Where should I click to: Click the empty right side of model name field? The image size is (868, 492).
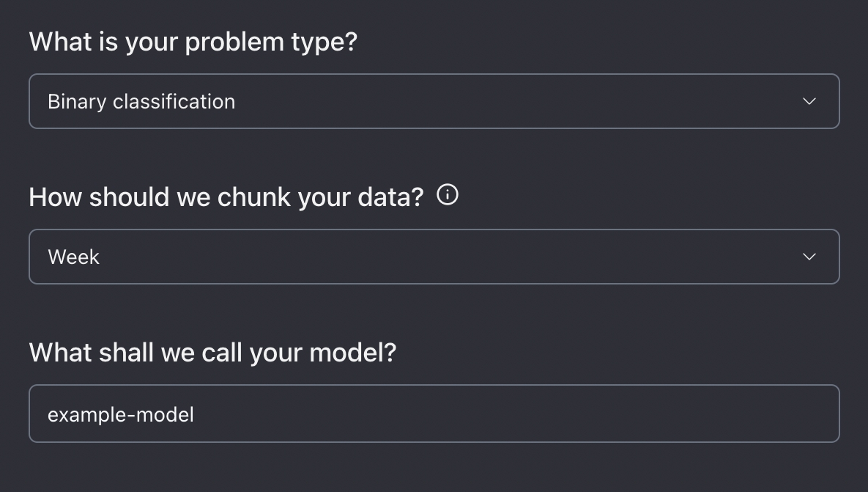[x=696, y=414]
